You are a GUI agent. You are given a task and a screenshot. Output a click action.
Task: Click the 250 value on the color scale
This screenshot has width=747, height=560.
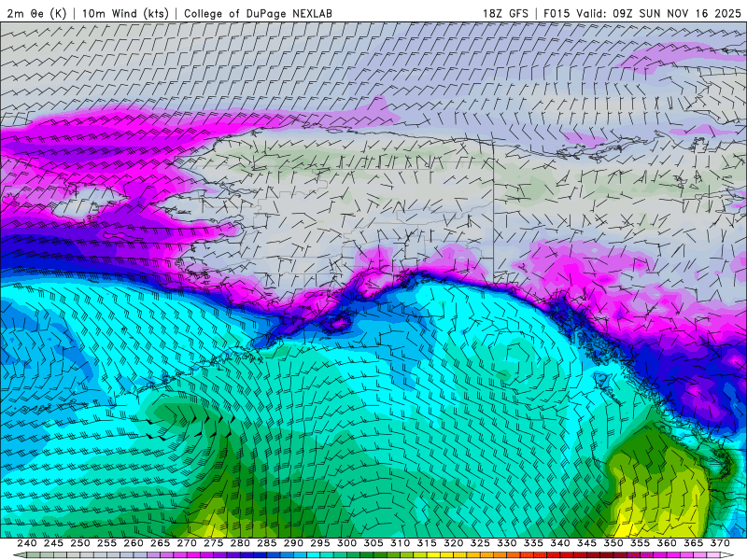[x=80, y=543]
